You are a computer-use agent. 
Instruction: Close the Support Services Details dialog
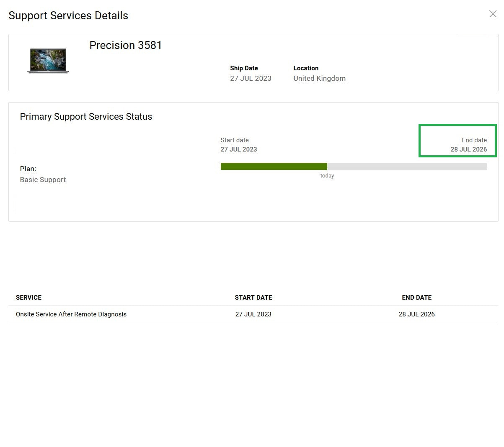click(493, 14)
